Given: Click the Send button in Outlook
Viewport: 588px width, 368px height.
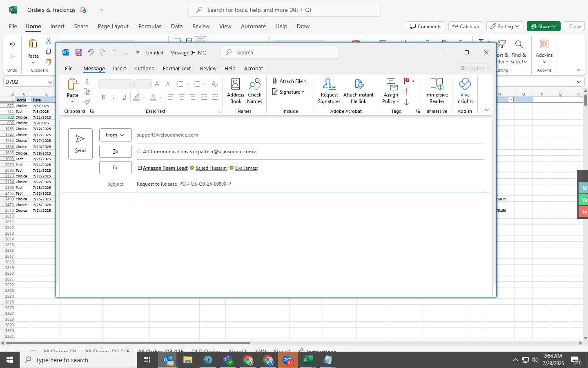Looking at the screenshot, I should [80, 144].
